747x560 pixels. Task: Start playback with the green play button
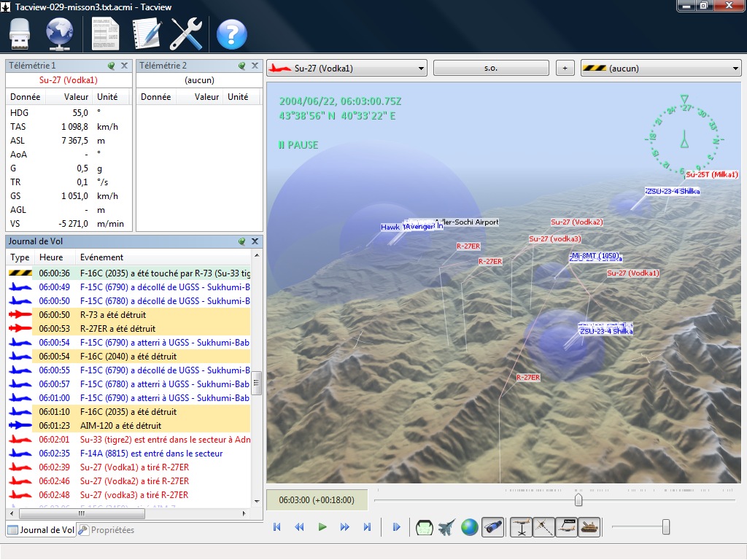[322, 526]
